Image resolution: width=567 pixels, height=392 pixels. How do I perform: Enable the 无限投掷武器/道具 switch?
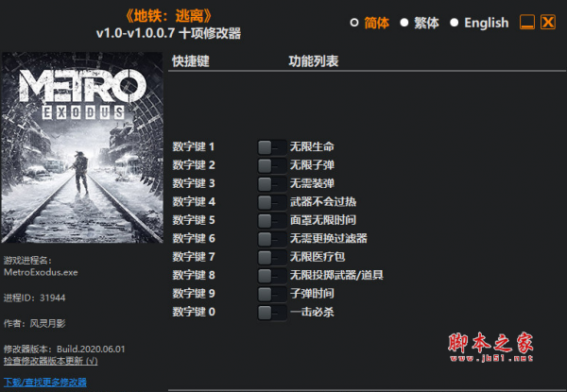[x=272, y=276]
